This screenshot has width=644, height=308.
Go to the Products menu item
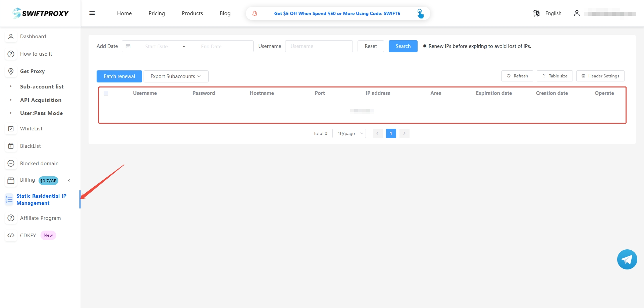pos(192,13)
